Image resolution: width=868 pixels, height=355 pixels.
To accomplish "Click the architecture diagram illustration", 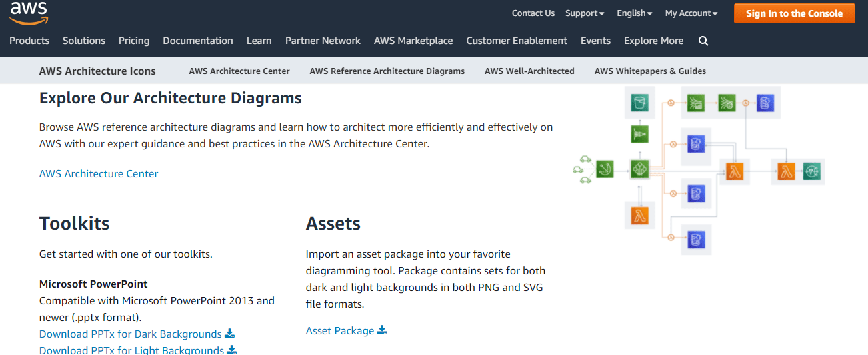I will point(699,171).
